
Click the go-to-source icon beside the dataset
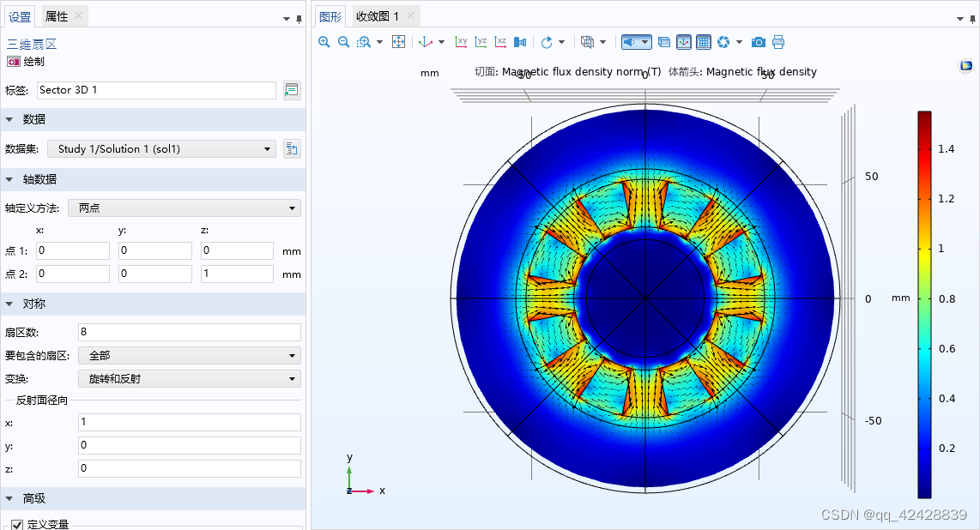292,148
